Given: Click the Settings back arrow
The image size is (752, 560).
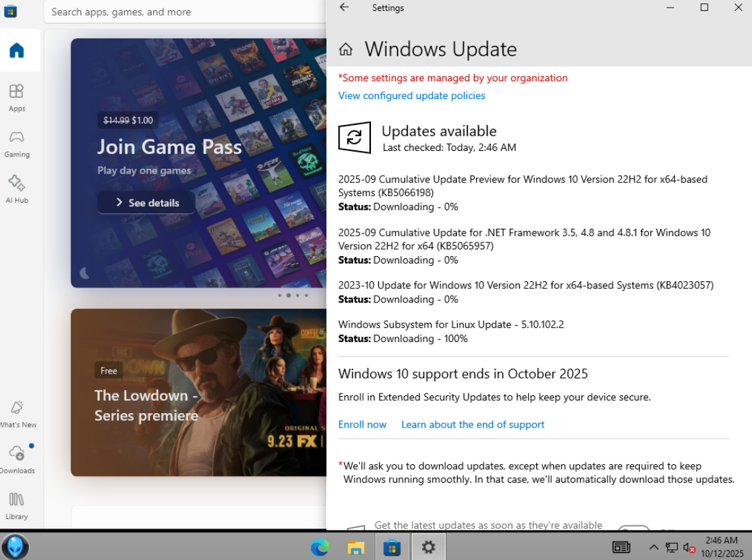Looking at the screenshot, I should pyautogui.click(x=344, y=8).
